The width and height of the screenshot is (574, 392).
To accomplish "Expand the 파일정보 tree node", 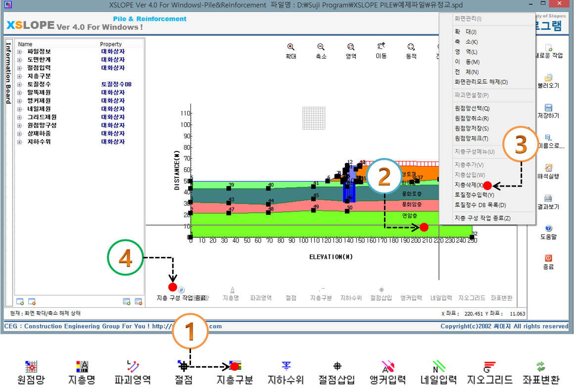I will pyautogui.click(x=20, y=52).
